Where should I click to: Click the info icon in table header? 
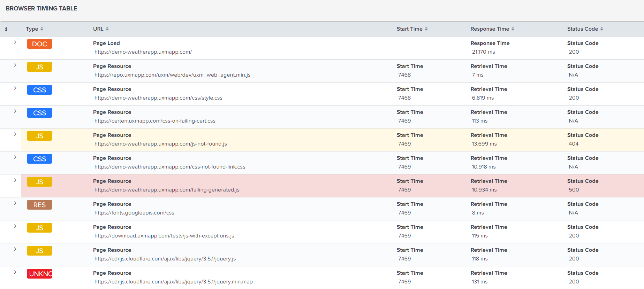pos(6,29)
